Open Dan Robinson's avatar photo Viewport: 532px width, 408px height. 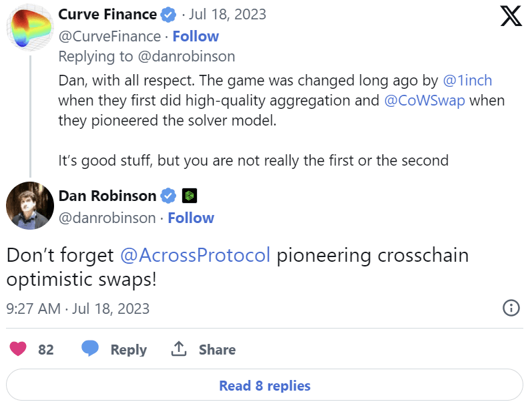pos(29,205)
